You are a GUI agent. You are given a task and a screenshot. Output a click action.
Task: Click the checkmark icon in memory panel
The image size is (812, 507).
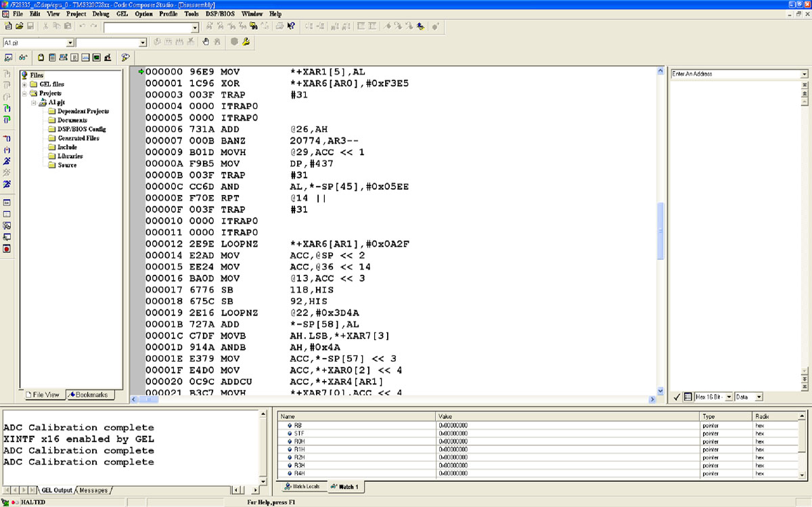[677, 397]
